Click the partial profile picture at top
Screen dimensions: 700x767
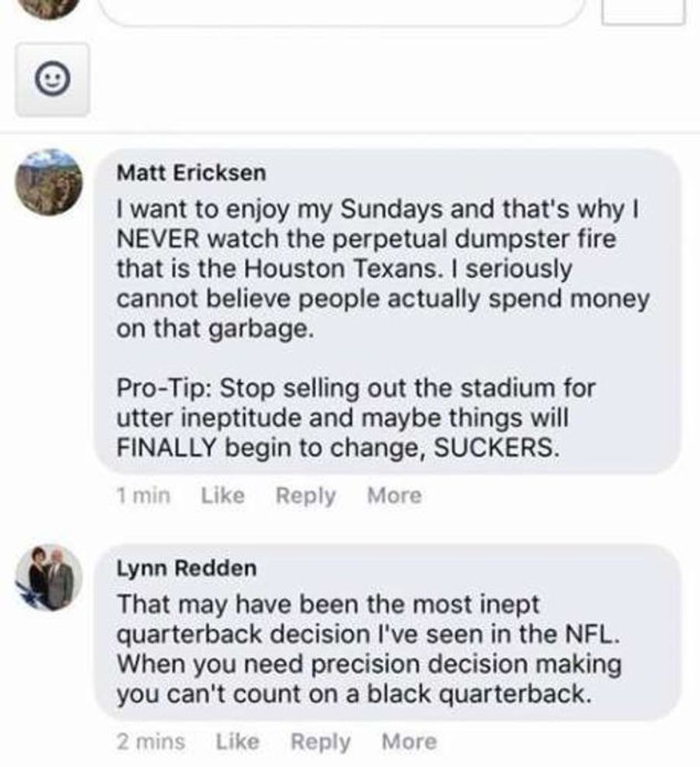click(x=49, y=9)
